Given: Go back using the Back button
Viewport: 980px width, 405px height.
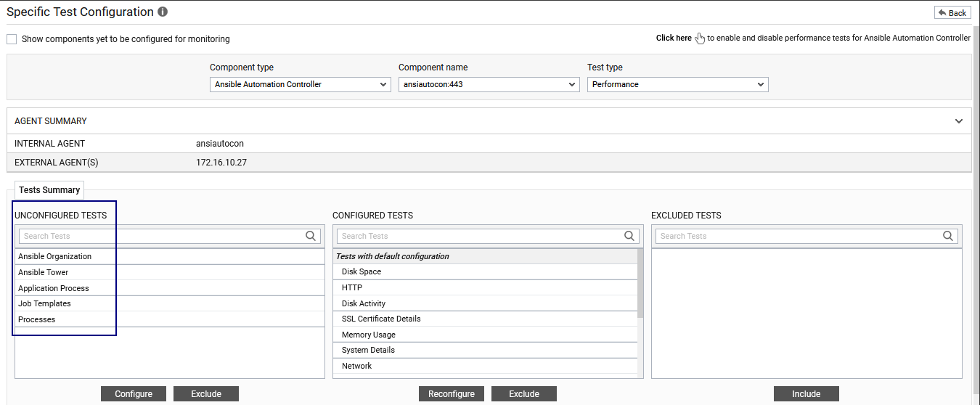Looking at the screenshot, I should 952,13.
